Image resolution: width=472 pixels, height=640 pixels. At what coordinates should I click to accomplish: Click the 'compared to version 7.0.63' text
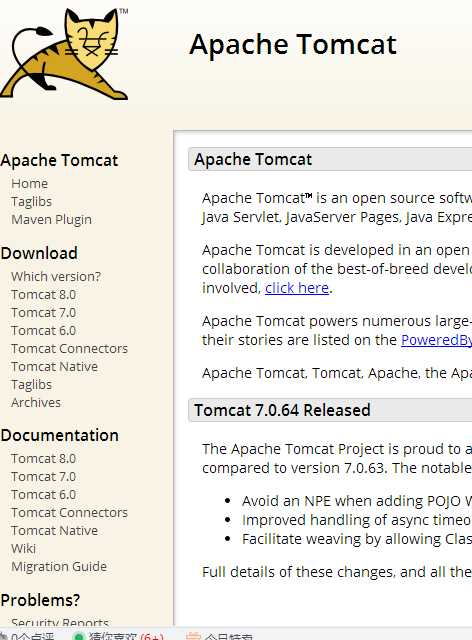point(337,468)
